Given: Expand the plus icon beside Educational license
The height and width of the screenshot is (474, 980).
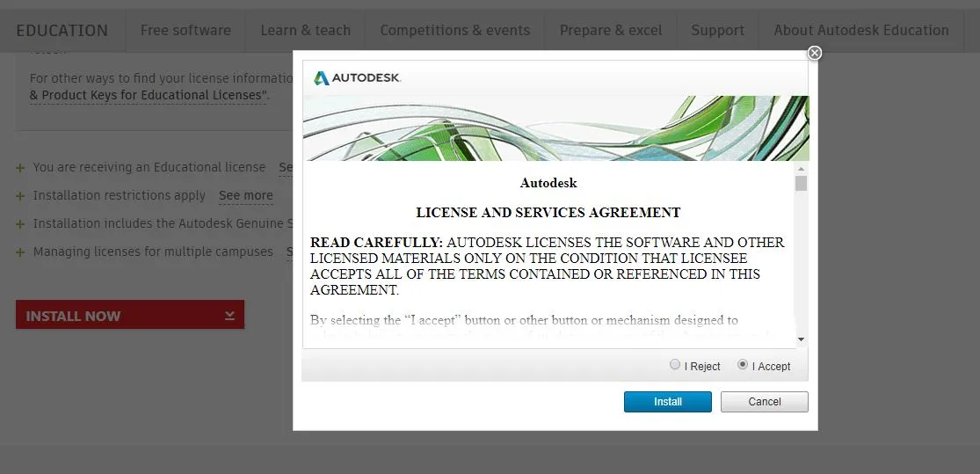Looking at the screenshot, I should [20, 168].
